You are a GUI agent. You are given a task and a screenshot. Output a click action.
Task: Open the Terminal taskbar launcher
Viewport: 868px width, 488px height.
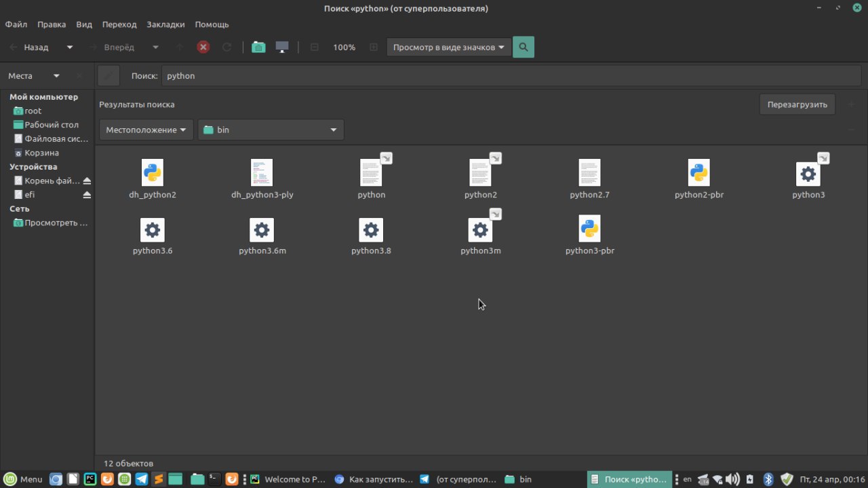214,479
